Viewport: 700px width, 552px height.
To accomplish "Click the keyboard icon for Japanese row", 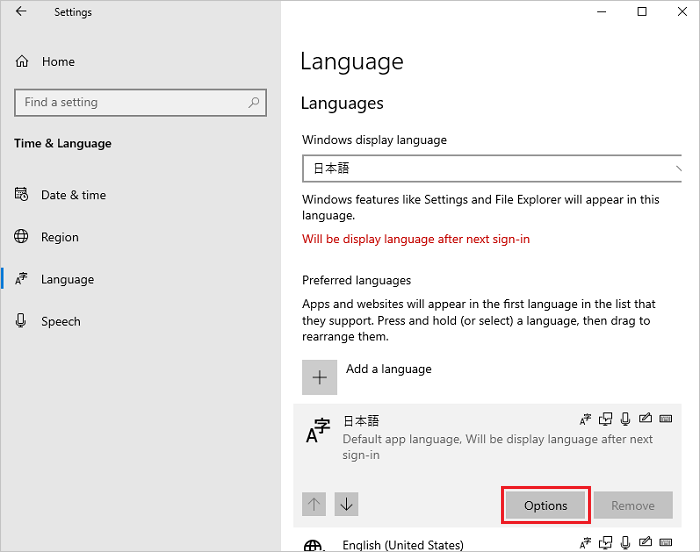I will coord(666,419).
